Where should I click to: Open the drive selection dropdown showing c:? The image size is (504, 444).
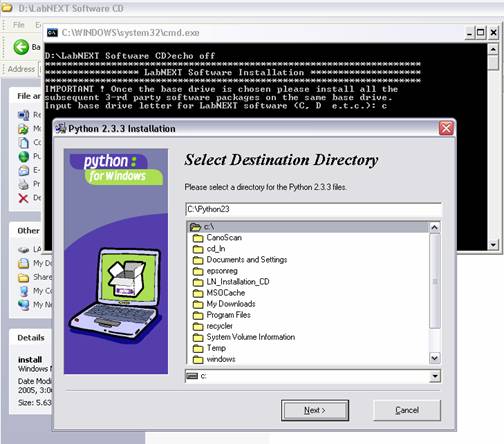[x=434, y=376]
